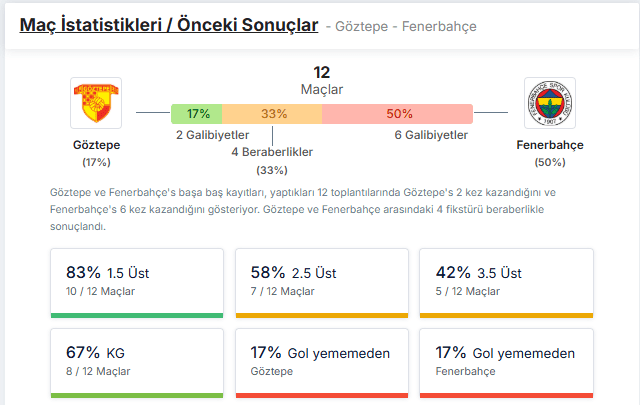Click the 12 Maçlar total count
The width and height of the screenshot is (640, 405).
[x=322, y=80]
